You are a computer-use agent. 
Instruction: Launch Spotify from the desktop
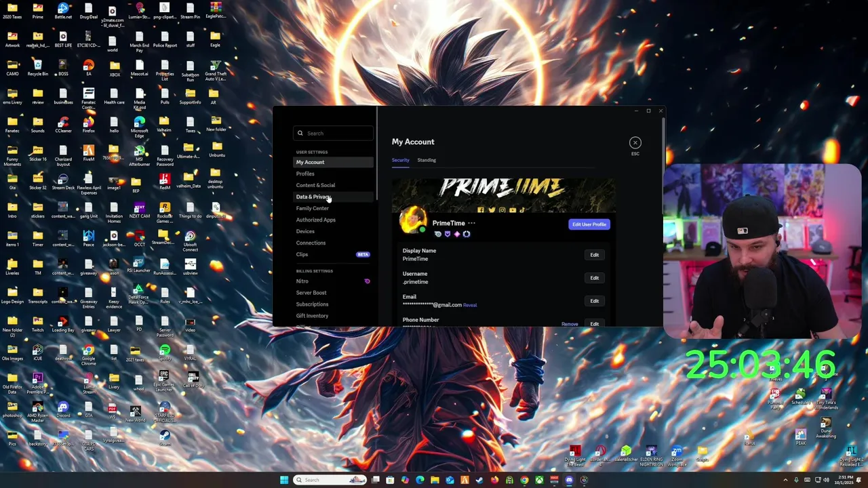[165, 352]
